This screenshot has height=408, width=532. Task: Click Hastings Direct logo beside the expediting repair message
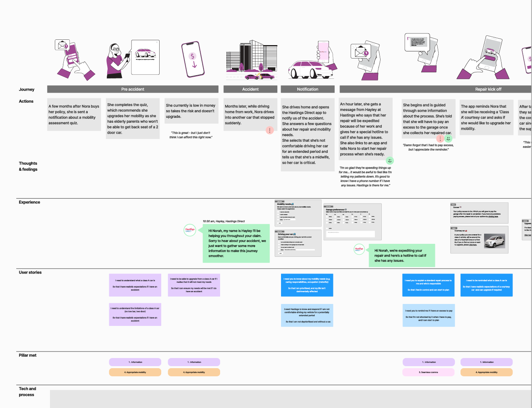pyautogui.click(x=359, y=249)
